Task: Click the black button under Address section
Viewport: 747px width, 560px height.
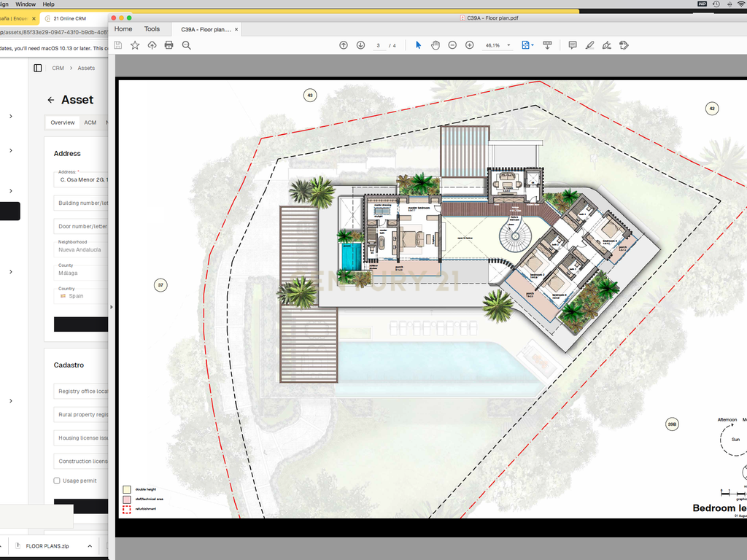Action: point(81,324)
